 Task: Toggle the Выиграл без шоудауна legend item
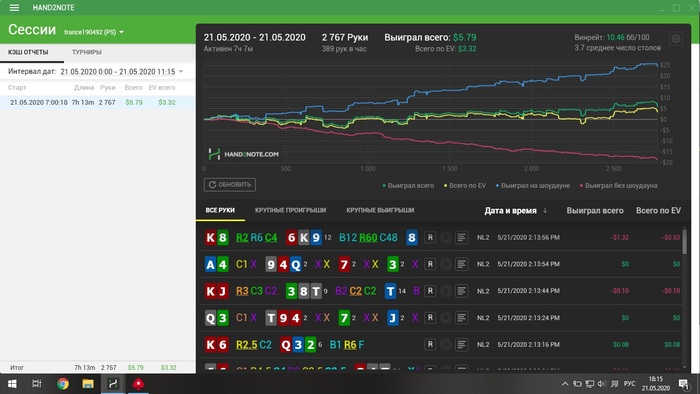pos(618,186)
